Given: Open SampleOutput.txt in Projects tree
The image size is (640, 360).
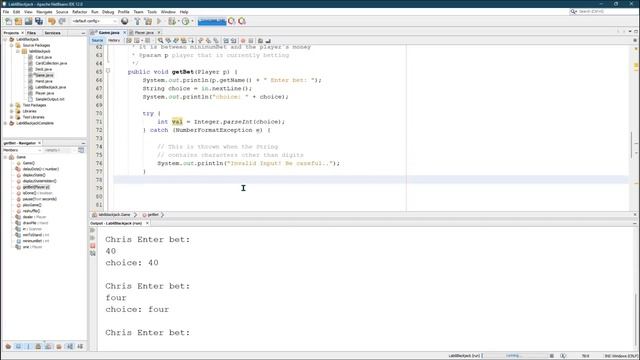Looking at the screenshot, I should pos(50,99).
